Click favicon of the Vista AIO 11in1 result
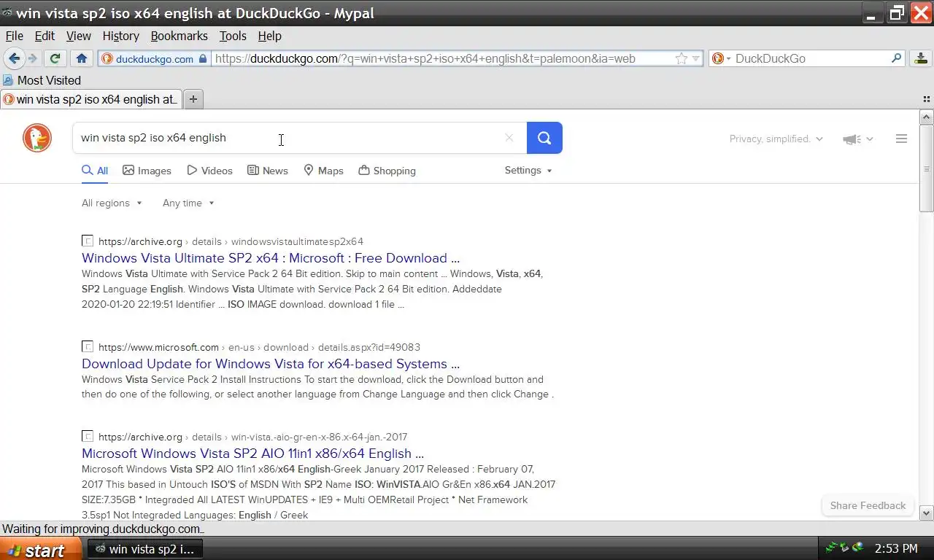This screenshot has width=934, height=560. click(88, 437)
